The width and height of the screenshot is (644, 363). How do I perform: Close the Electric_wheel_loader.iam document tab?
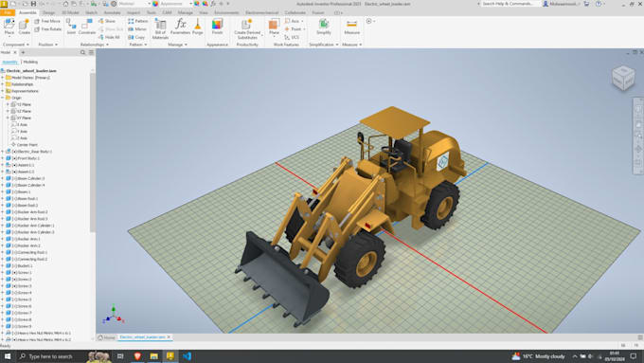[169, 337]
